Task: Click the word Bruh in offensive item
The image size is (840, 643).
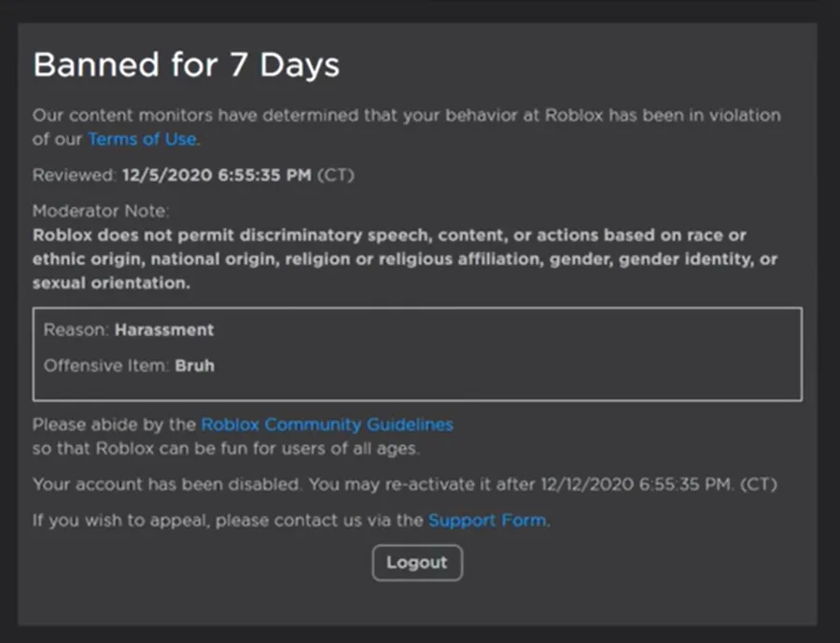Action: tap(195, 366)
